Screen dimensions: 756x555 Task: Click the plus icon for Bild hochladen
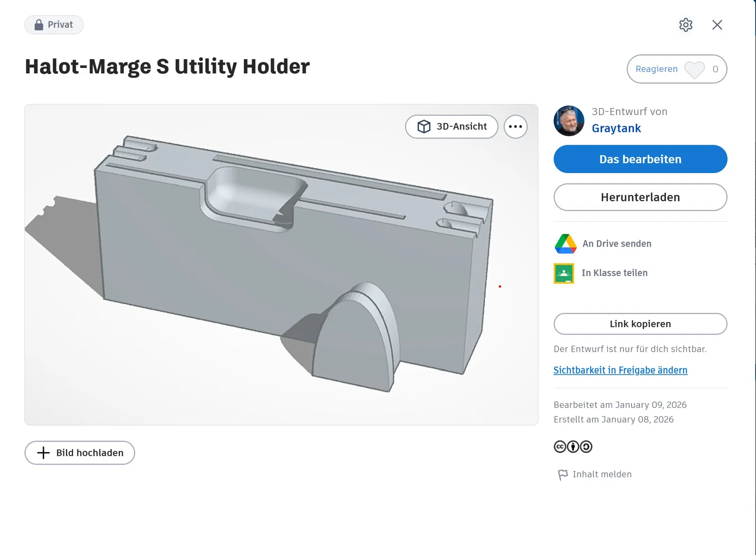pos(43,453)
